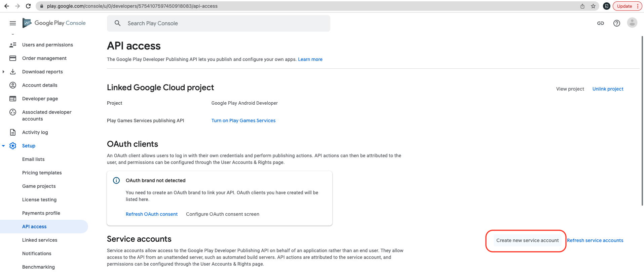This screenshot has width=644, height=273.
Task: Expand the Download reports section
Action: coord(3,72)
